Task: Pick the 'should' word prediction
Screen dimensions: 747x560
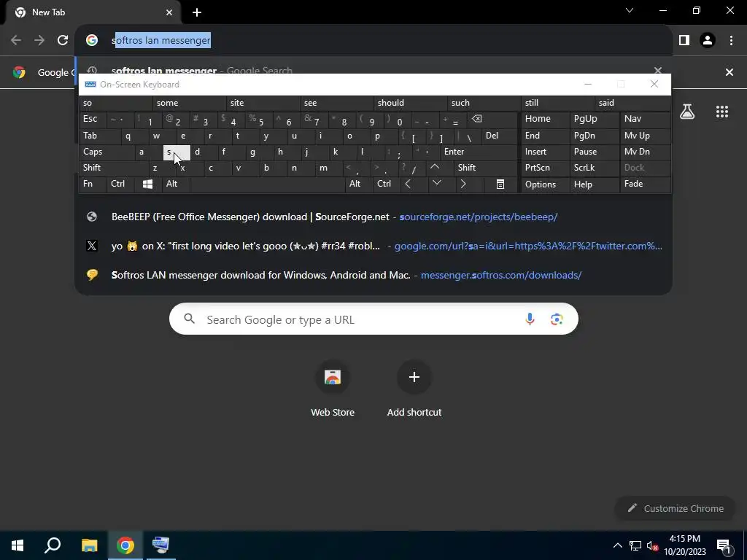Action: pyautogui.click(x=410, y=103)
